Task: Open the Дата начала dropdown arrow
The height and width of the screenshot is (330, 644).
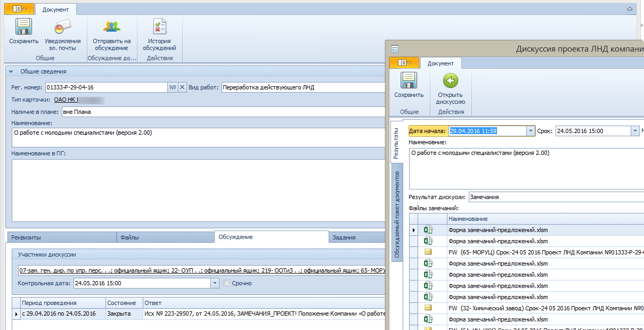Action: [x=531, y=131]
